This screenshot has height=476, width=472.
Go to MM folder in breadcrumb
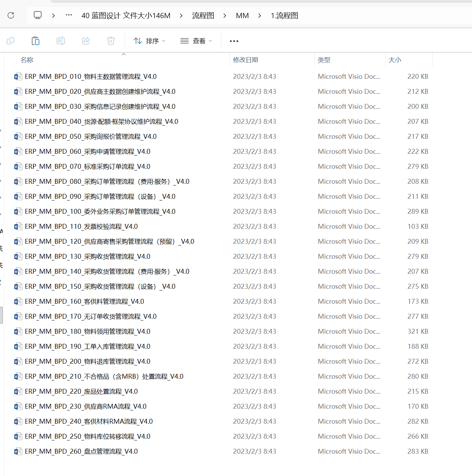(x=242, y=16)
